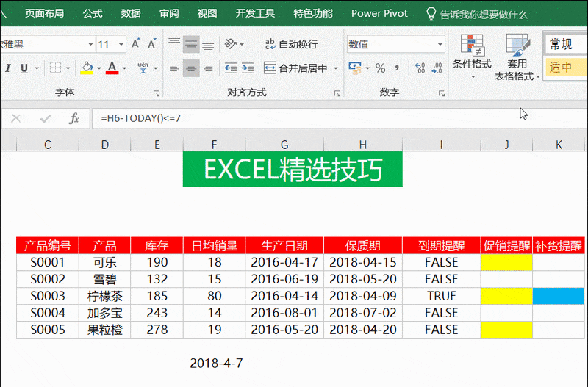Screen dimensions: 588x387
Task: Open Conditional Formatting (条件格式)
Action: [471, 55]
